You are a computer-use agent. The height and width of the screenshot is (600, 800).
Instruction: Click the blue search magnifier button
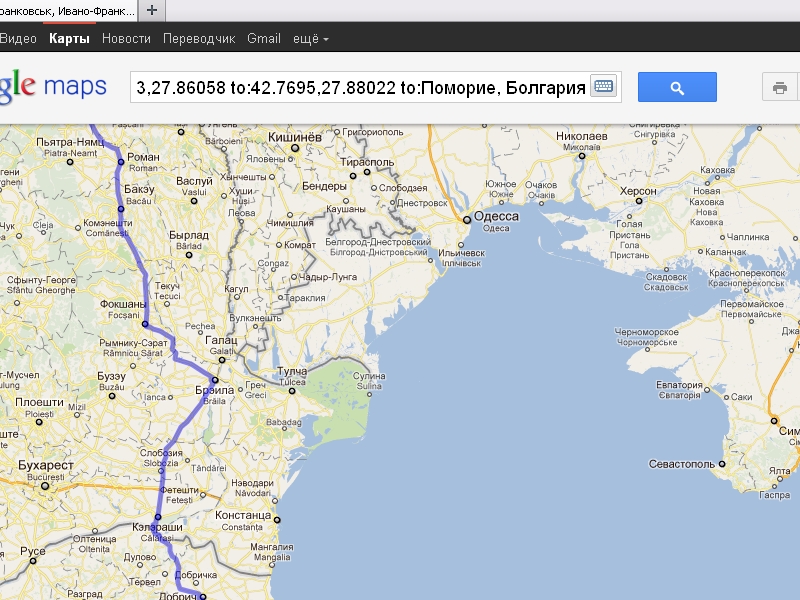pyautogui.click(x=677, y=87)
